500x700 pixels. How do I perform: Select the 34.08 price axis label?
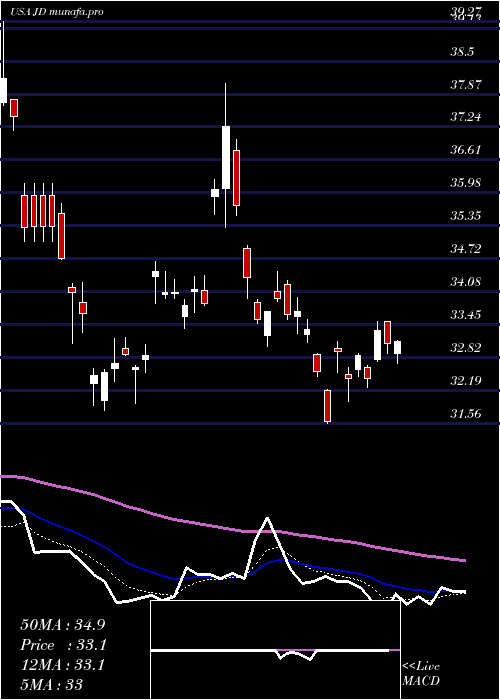[466, 282]
